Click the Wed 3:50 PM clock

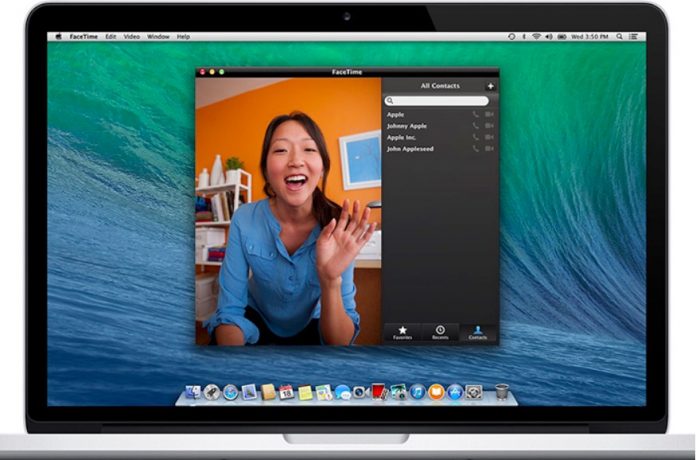tap(589, 37)
